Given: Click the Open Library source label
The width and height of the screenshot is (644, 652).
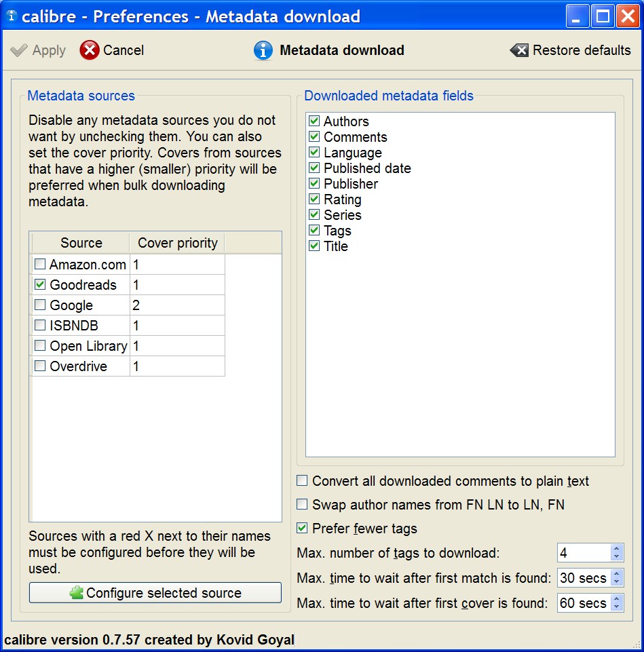Looking at the screenshot, I should (89, 346).
